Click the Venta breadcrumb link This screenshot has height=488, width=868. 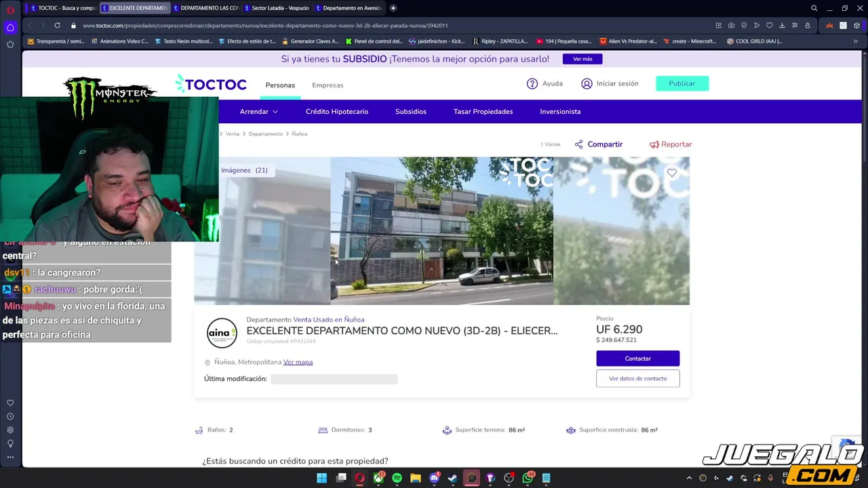(x=233, y=134)
